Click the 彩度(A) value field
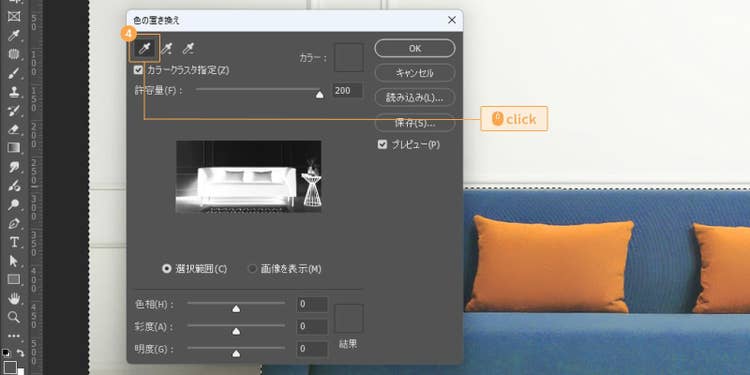Viewport: 750px width, 375px height. click(312, 327)
